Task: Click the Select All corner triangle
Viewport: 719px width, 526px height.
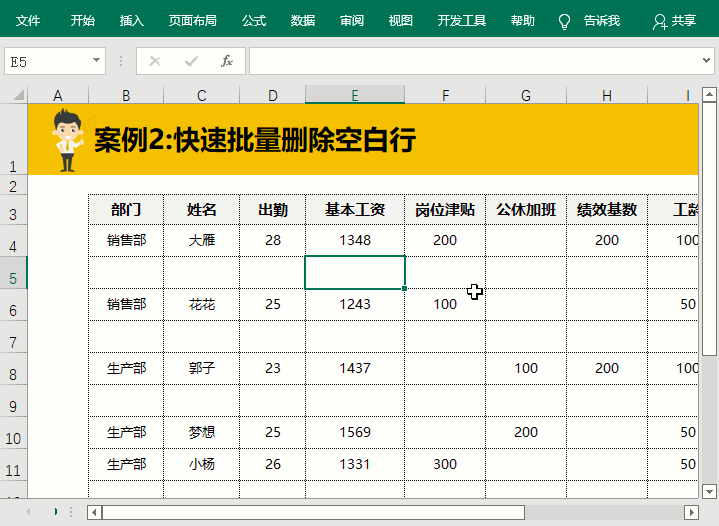Action: [17, 95]
